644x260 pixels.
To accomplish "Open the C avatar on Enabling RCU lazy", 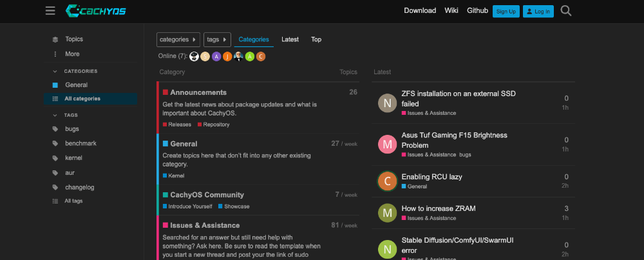I will pyautogui.click(x=387, y=181).
